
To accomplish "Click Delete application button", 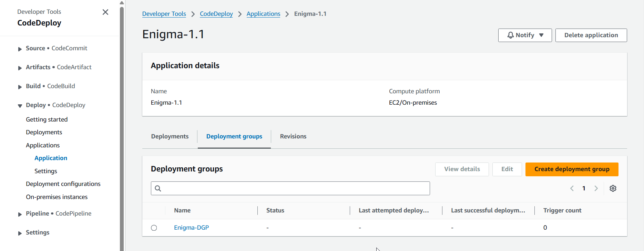I will [591, 35].
